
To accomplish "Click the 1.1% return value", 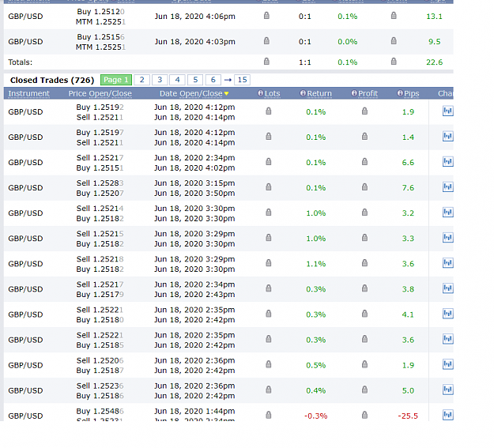I will tap(316, 264).
